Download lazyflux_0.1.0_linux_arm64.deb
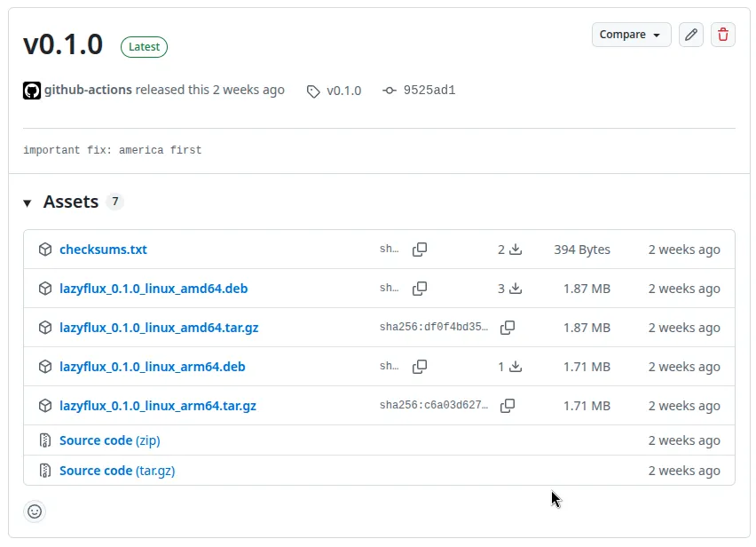Image resolution: width=756 pixels, height=547 pixels. 153,367
